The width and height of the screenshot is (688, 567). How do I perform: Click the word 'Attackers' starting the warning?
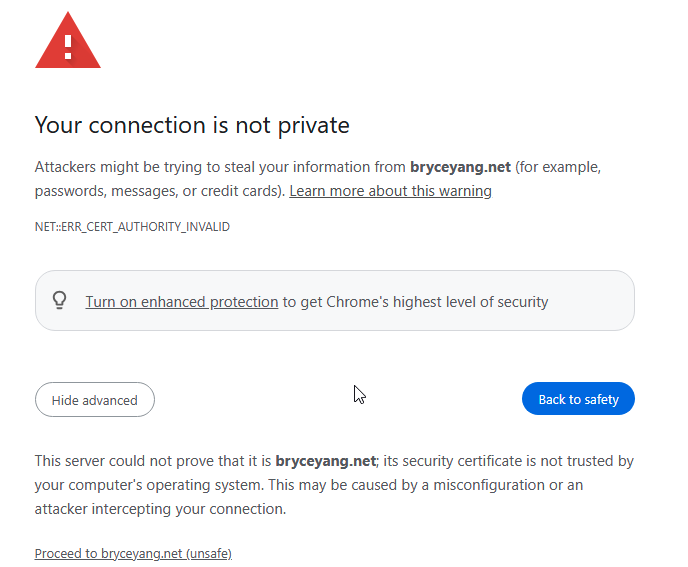[69, 166]
